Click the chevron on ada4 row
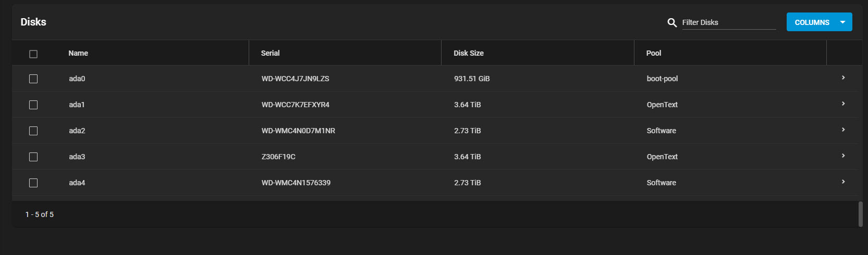The width and height of the screenshot is (868, 255). coord(843,182)
